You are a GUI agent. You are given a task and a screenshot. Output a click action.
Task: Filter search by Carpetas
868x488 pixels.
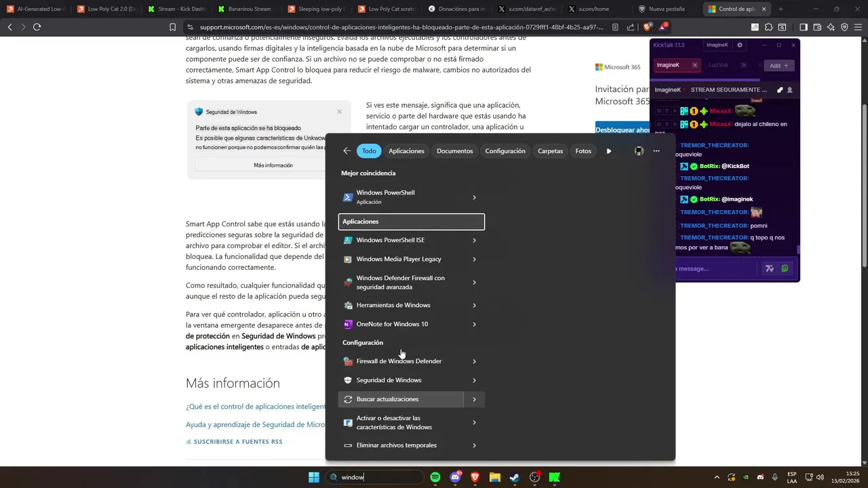pyautogui.click(x=550, y=151)
